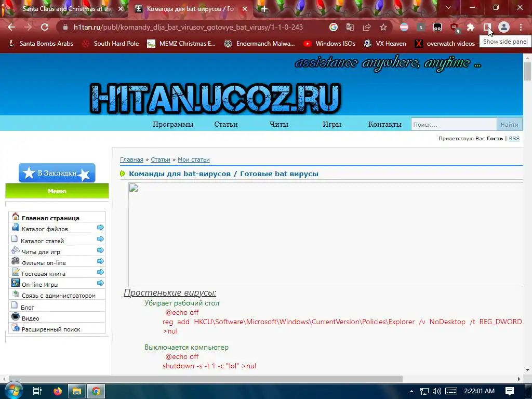This screenshot has width=532, height=399.
Task: Click Chrome icon in the taskbar
Action: point(96,391)
